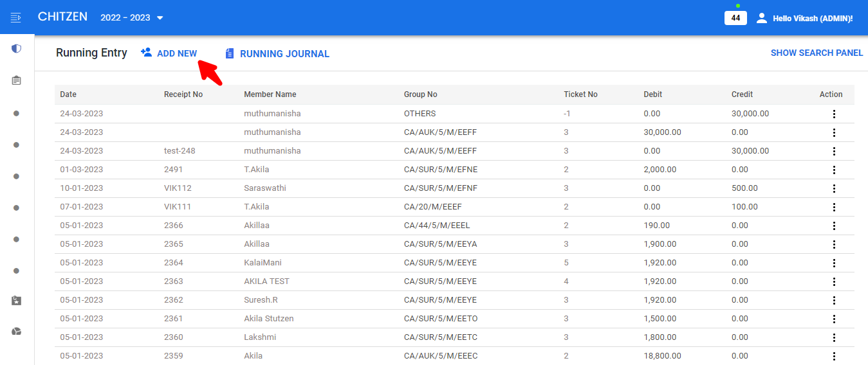868x365 pixels.
Task: Click the Credit column header
Action: click(x=742, y=94)
